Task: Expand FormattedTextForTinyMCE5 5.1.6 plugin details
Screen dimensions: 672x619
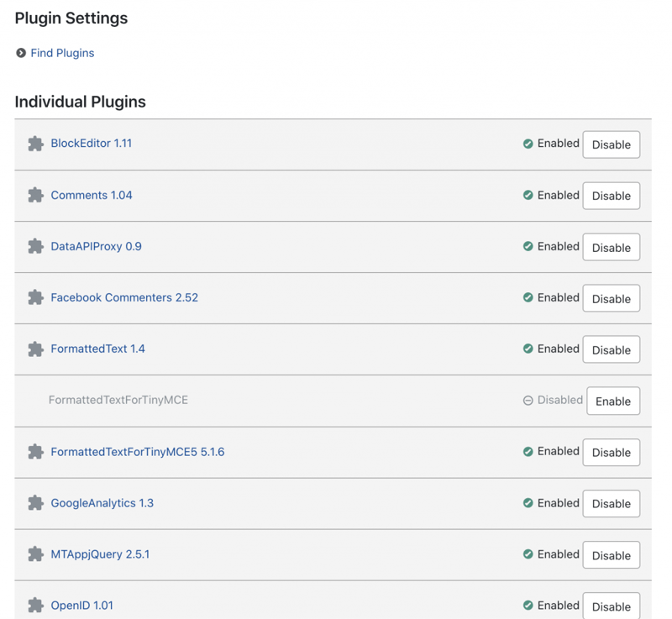Action: [137, 452]
